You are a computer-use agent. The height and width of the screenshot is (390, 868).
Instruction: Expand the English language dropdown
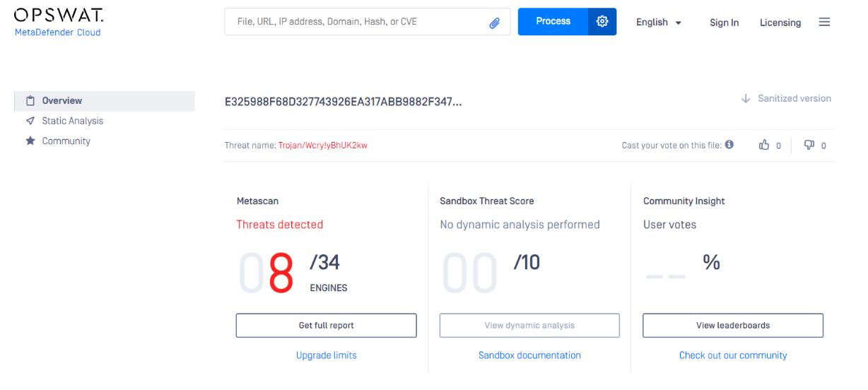[x=659, y=23]
